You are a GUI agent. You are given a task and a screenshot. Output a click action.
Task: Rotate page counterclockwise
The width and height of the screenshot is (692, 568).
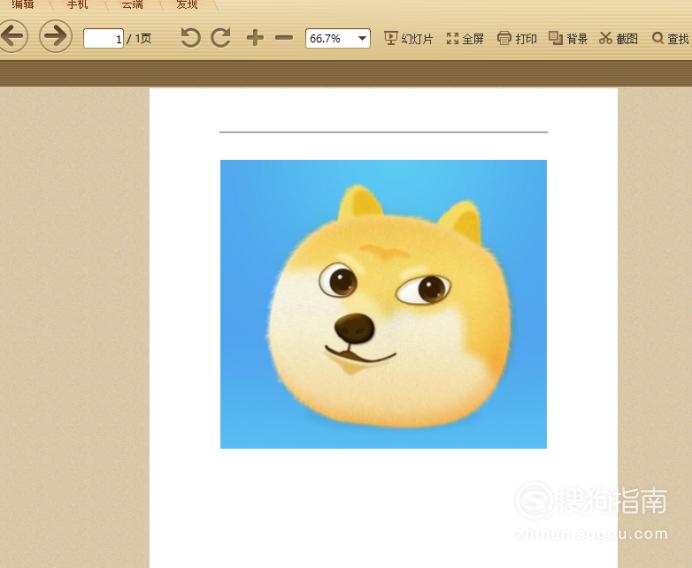coord(191,38)
